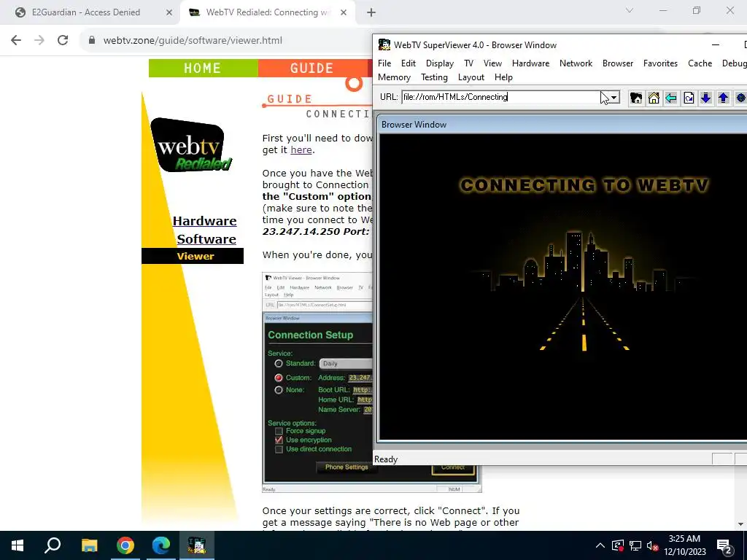
Task: Open the Layout menu in SuperViewer
Action: click(471, 77)
